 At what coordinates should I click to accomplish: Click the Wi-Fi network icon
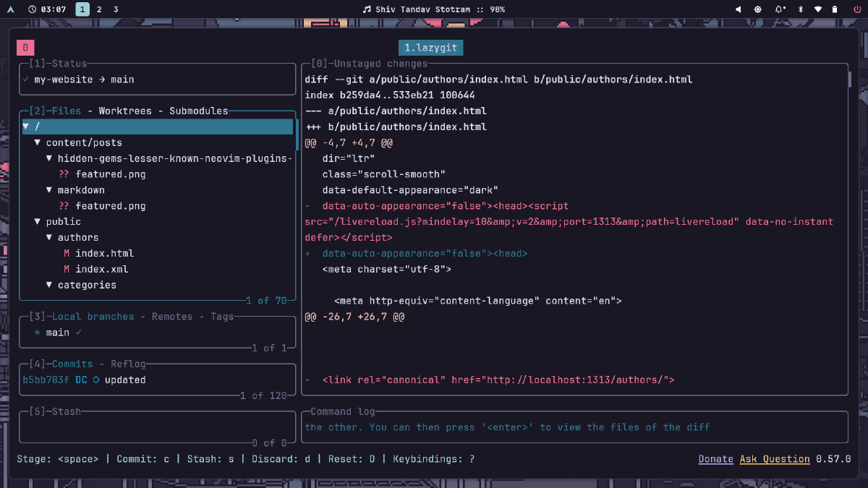point(818,9)
